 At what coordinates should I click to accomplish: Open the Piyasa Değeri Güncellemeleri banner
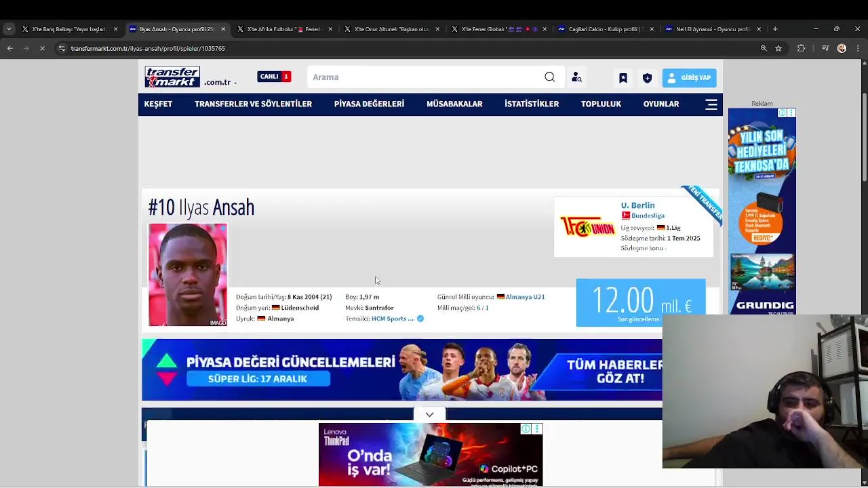[401, 370]
